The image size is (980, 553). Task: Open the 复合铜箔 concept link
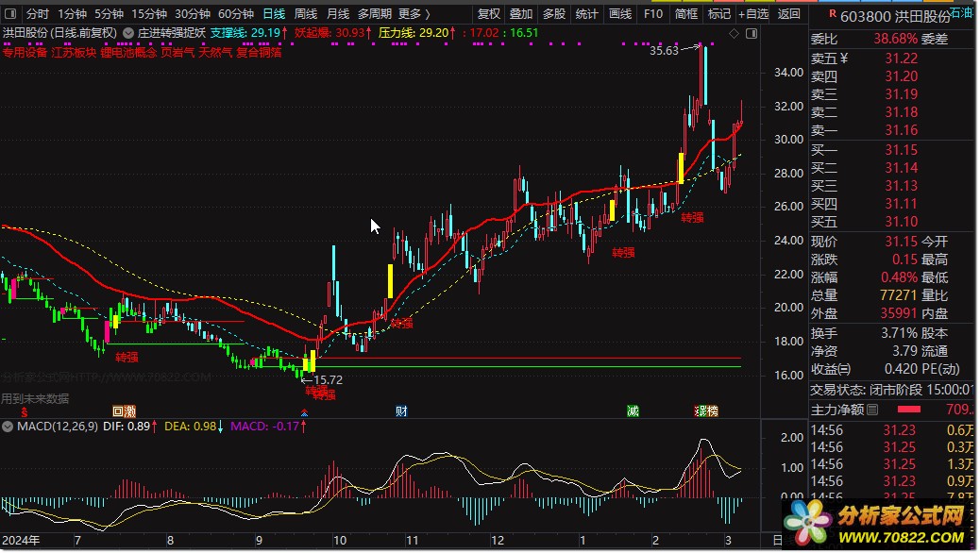[259, 53]
